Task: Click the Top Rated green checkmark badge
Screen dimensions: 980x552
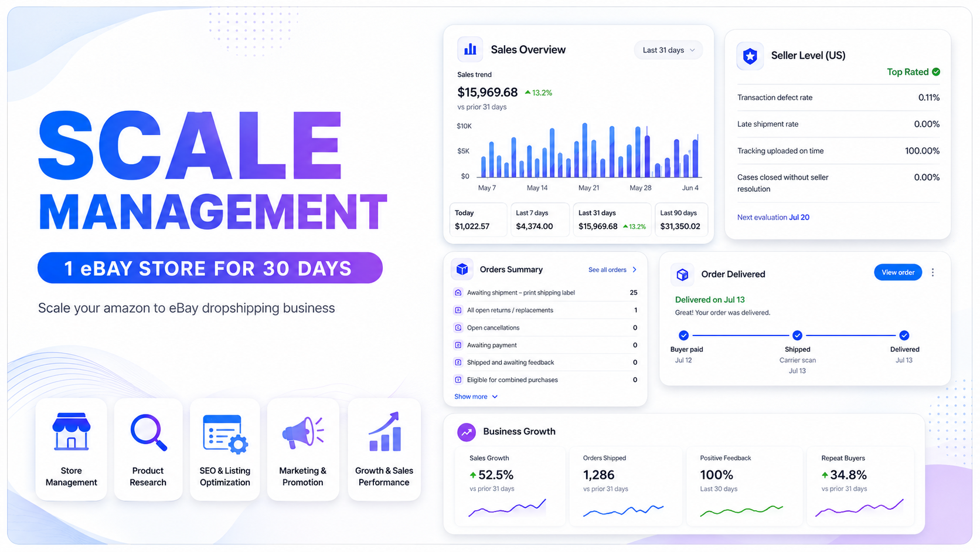Action: (936, 72)
